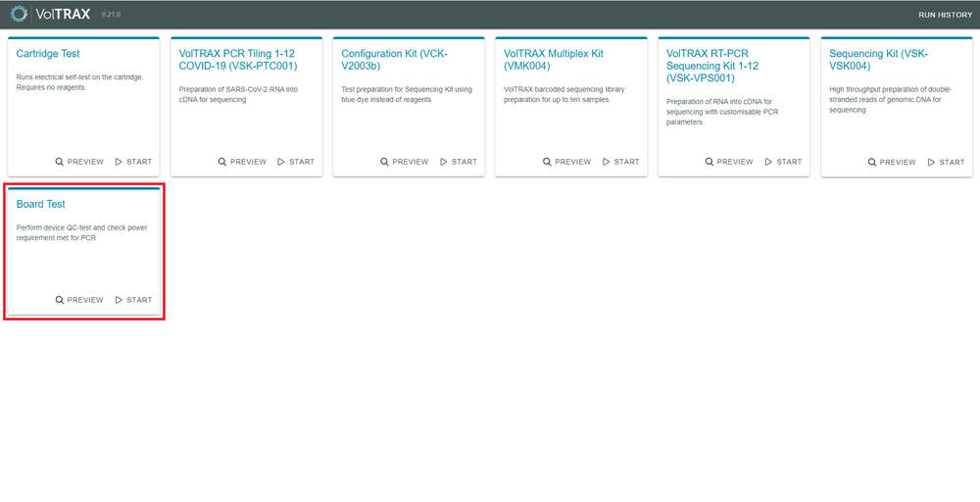Click the VolTRAX wordmark in the header

(x=63, y=13)
